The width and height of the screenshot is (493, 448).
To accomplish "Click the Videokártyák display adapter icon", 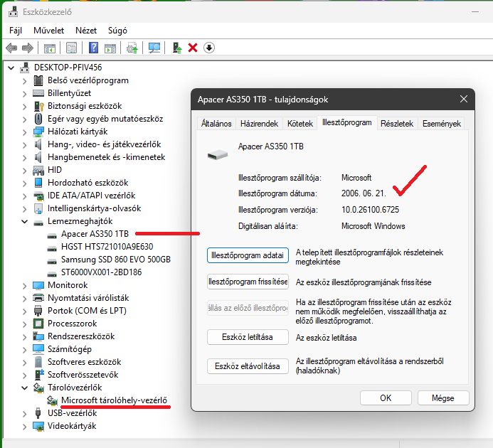I will [38, 426].
